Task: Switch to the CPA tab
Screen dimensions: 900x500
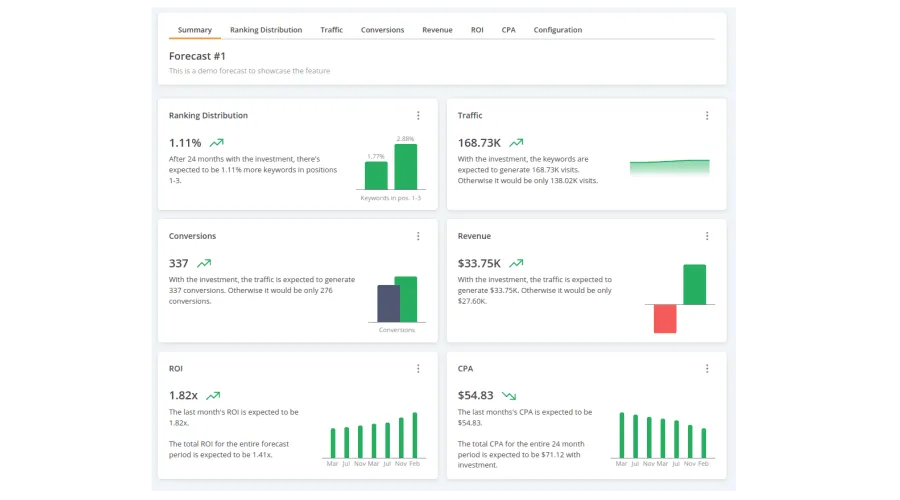Action: tap(508, 30)
